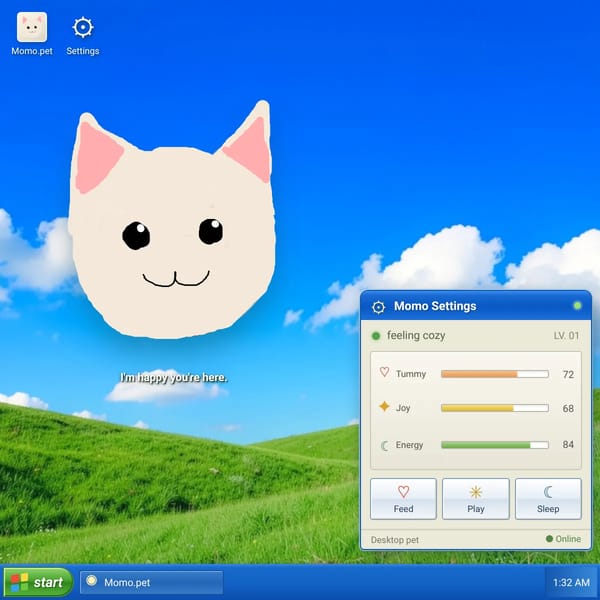Click the Momo Settings window title

pos(435,306)
